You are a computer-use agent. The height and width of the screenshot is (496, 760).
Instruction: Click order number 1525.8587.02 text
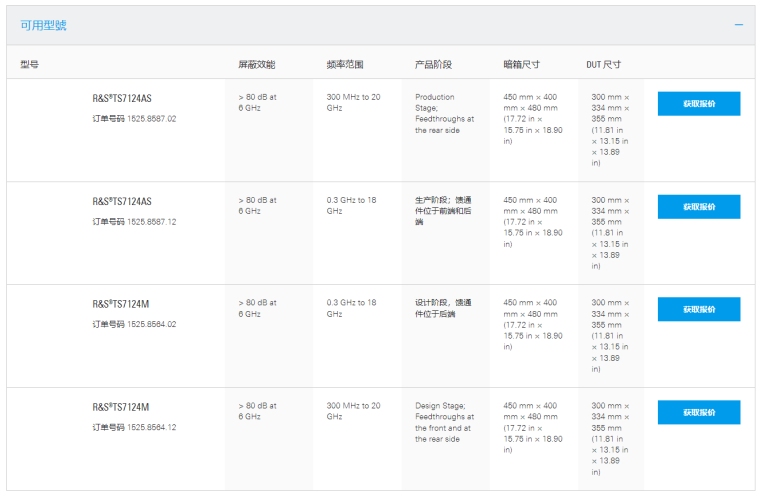pyautogui.click(x=134, y=119)
